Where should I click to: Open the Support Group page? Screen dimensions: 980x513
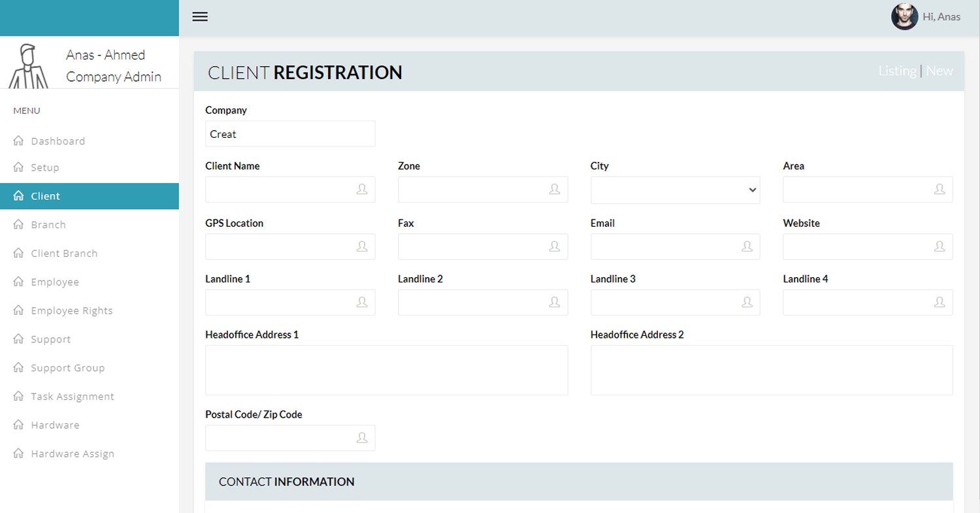(67, 368)
